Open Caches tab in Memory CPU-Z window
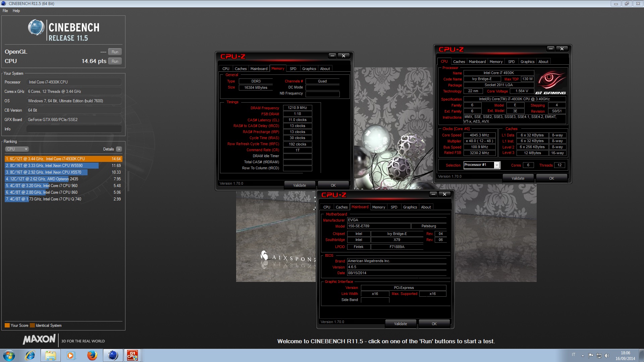 click(x=240, y=69)
